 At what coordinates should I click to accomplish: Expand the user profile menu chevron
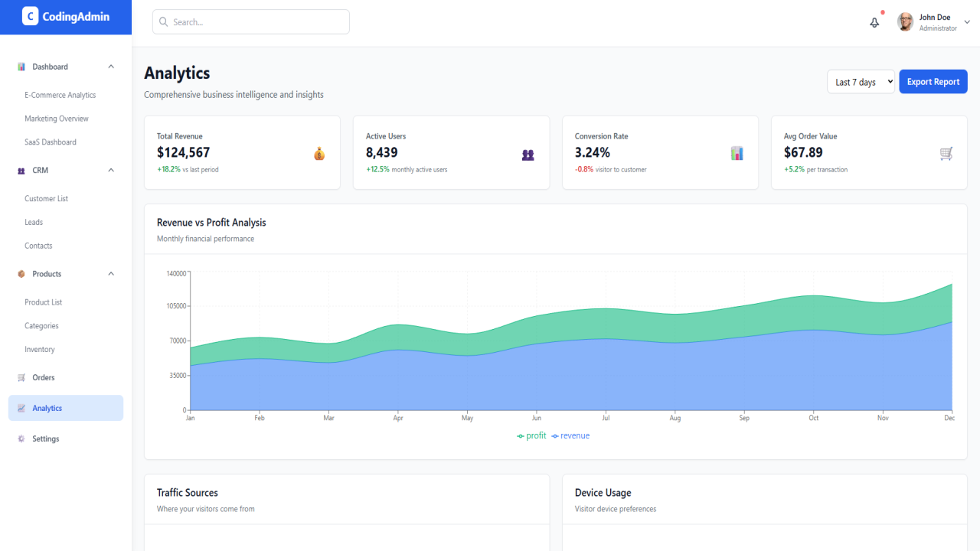[967, 22]
